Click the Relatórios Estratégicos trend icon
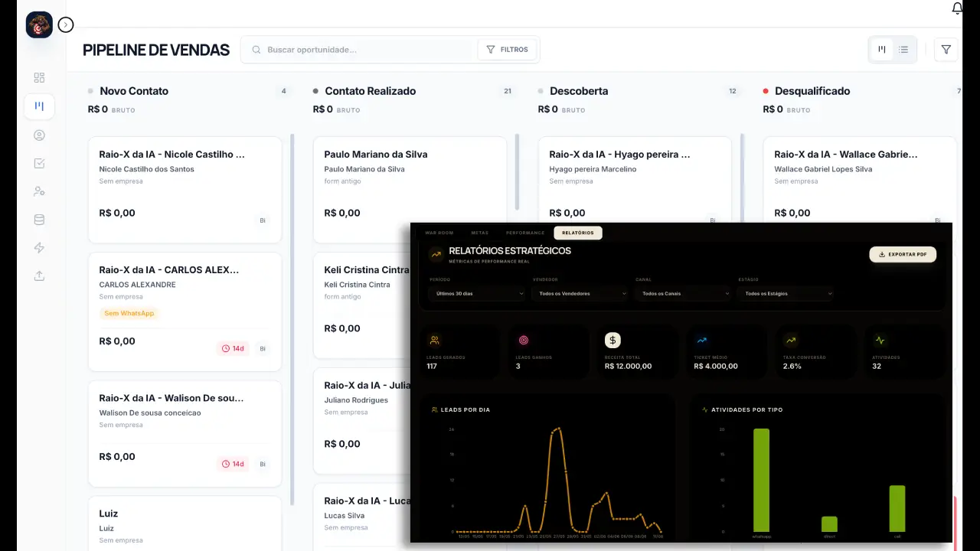980x551 pixels. tap(436, 254)
